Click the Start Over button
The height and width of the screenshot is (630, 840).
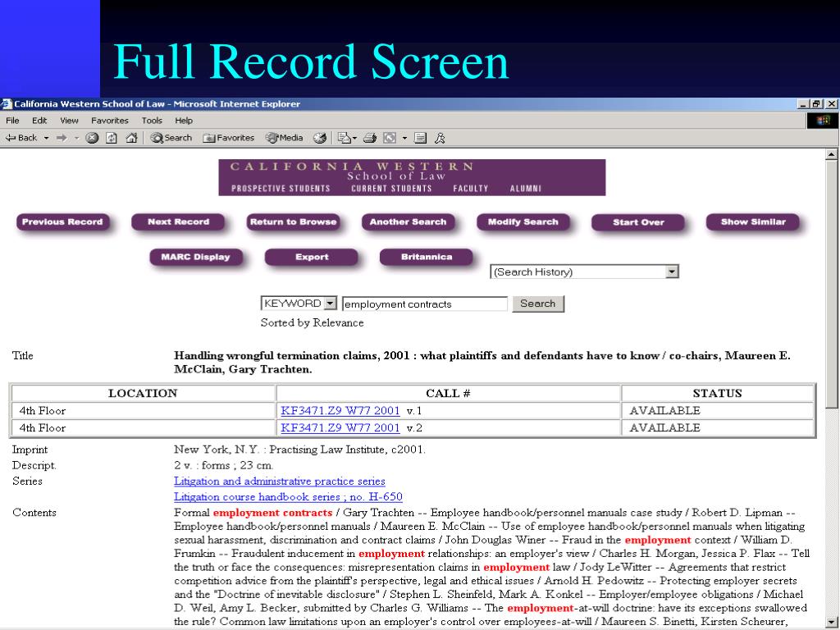pos(638,222)
